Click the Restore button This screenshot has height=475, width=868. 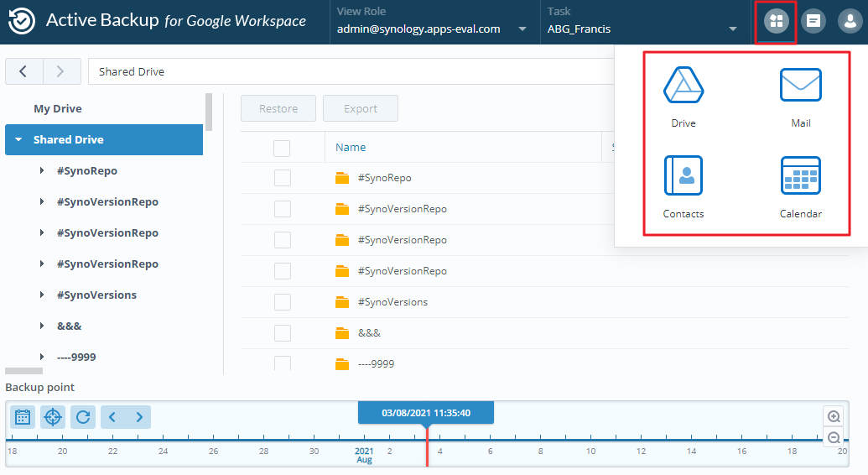coord(278,108)
